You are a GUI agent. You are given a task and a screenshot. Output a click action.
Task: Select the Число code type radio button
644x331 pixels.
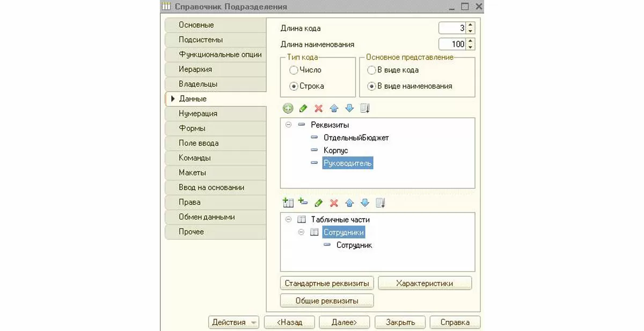(x=294, y=70)
